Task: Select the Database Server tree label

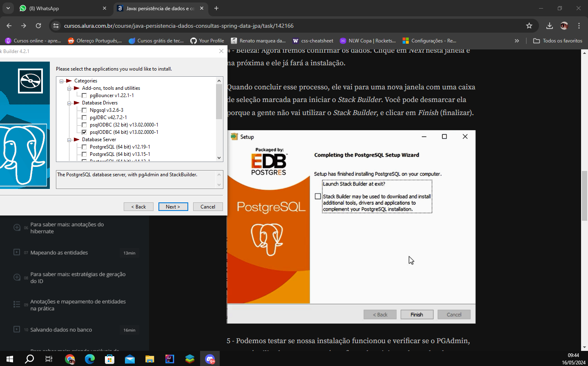Action: click(x=99, y=140)
